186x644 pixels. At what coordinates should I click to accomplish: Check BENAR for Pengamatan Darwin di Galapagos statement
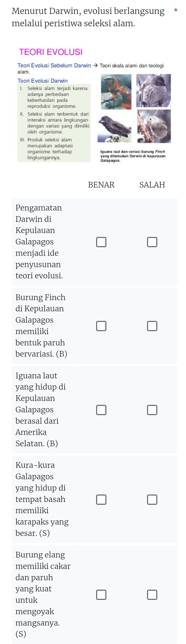click(x=101, y=242)
